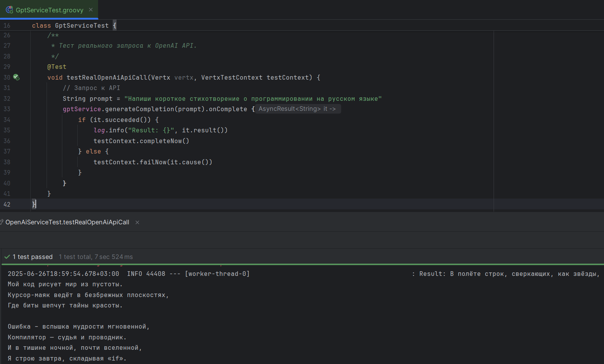Click '1 test total, 7 sec 524 ms' summary

[96, 257]
